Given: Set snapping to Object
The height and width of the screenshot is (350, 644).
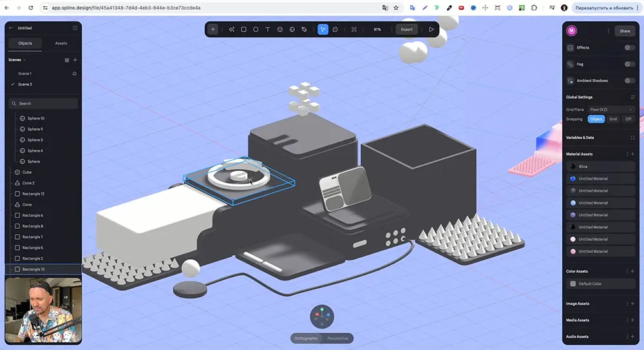Looking at the screenshot, I should pos(596,119).
